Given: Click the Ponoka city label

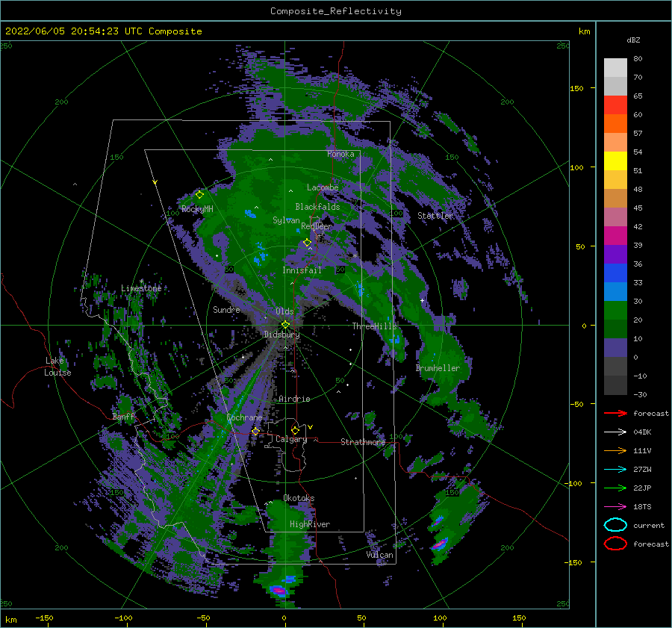Looking at the screenshot, I should pyautogui.click(x=340, y=154).
